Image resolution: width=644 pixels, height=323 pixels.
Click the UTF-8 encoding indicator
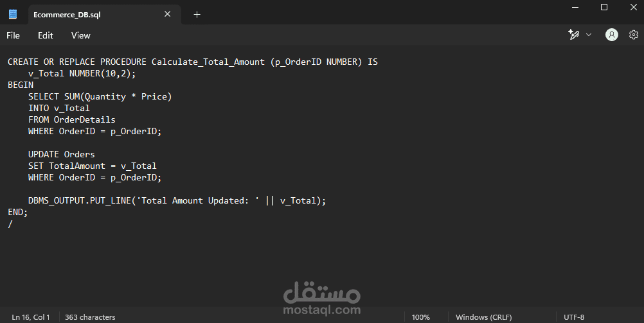tap(574, 317)
